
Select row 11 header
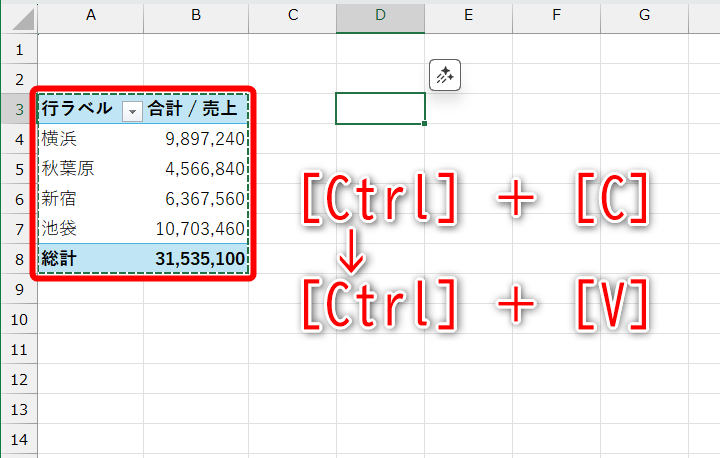(x=19, y=349)
